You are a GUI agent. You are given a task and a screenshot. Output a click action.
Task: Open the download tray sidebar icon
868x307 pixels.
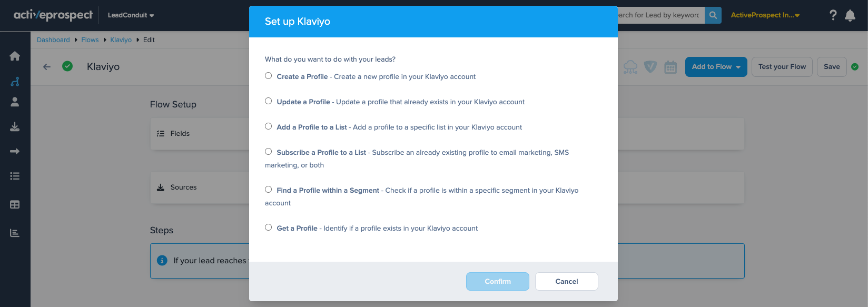pos(15,127)
